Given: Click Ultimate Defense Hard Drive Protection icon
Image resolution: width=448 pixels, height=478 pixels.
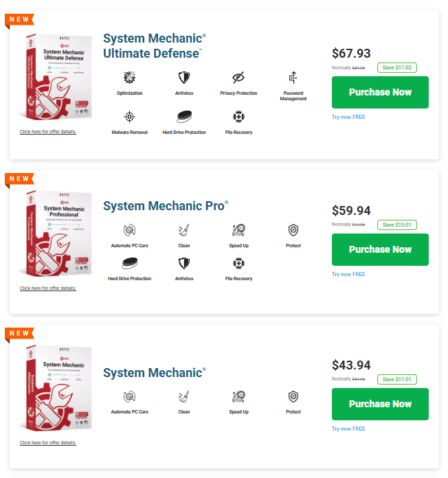Looking at the screenshot, I should (x=184, y=116).
